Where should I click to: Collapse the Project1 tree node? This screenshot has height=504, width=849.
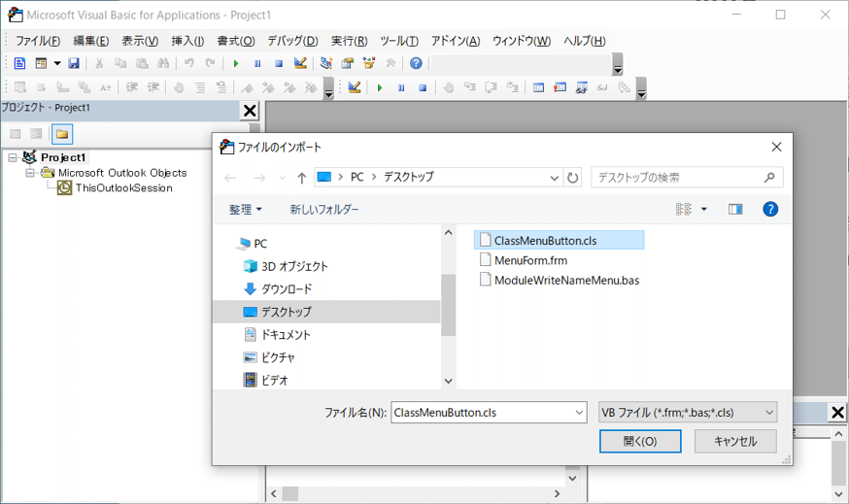pyautogui.click(x=13, y=157)
